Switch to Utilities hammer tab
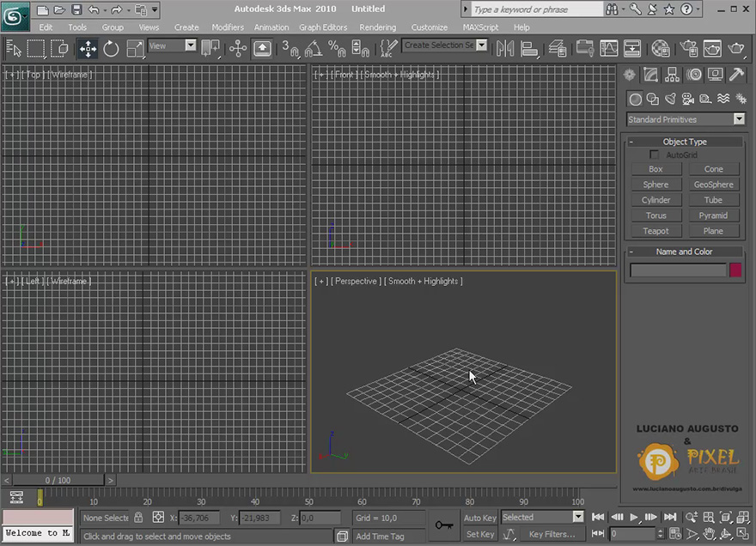The image size is (756, 546). coord(737,74)
